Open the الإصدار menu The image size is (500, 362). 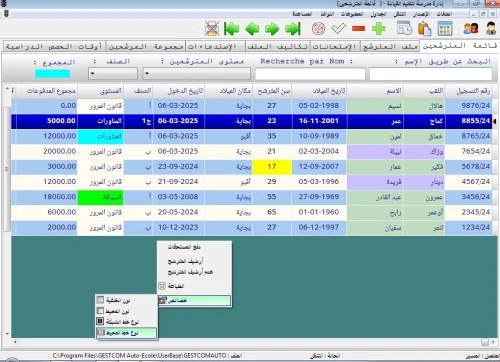pos(422,14)
